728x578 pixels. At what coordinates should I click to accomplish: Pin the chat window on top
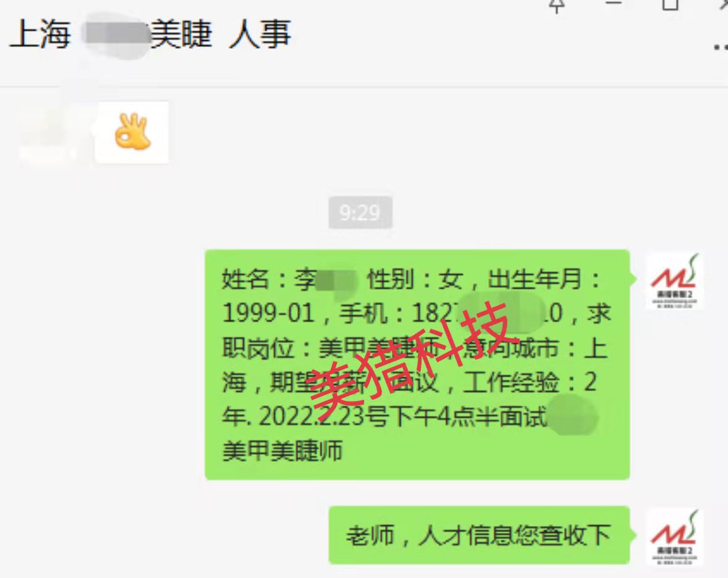coord(557,5)
